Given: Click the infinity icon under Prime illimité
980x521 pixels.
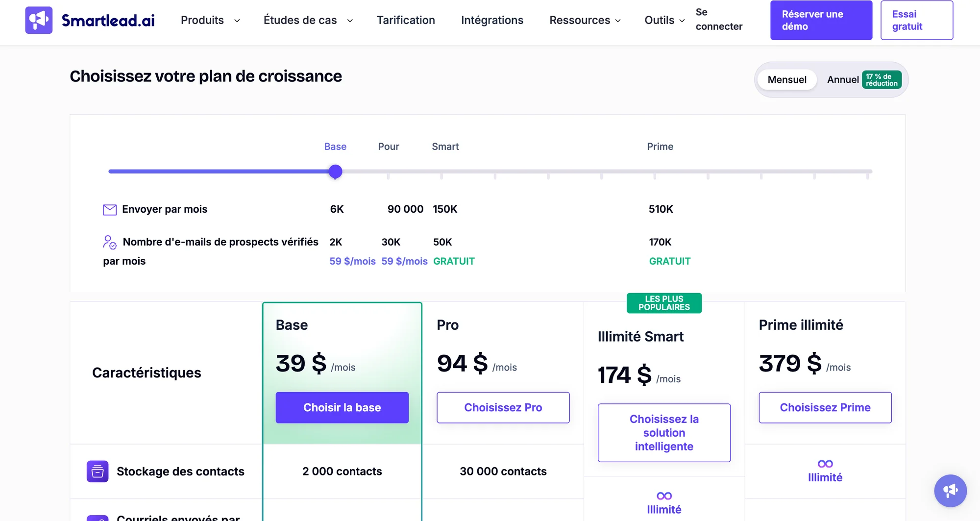Looking at the screenshot, I should click(825, 464).
